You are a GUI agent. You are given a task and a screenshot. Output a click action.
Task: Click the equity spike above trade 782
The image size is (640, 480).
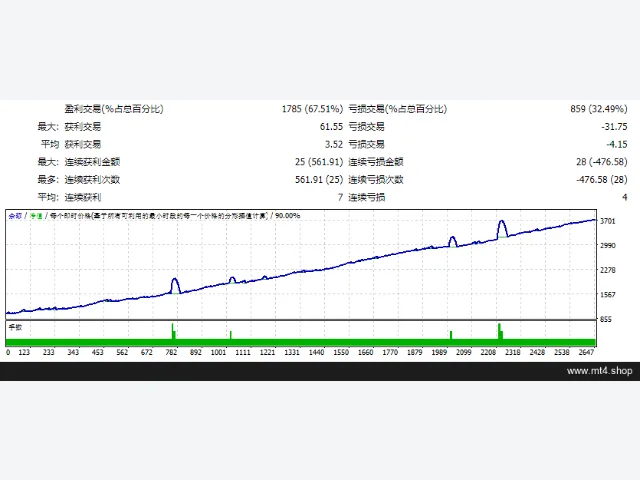coord(175,286)
